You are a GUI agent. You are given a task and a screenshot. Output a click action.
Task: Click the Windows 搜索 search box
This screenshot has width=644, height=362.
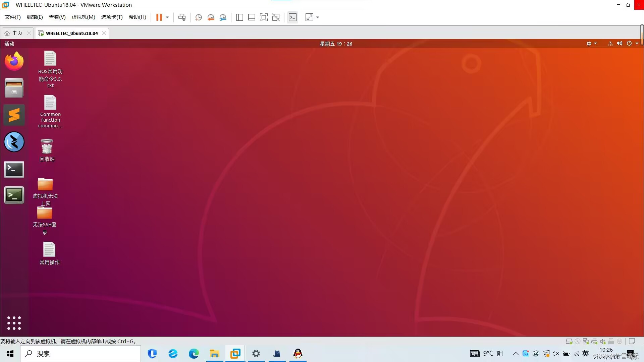[80, 354]
